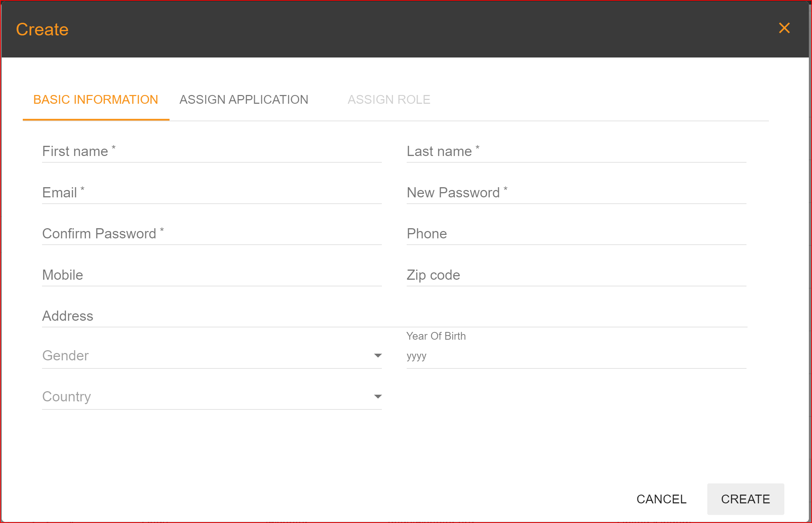Open the Gender dropdown arrow
This screenshot has width=812, height=523.
[x=378, y=355]
